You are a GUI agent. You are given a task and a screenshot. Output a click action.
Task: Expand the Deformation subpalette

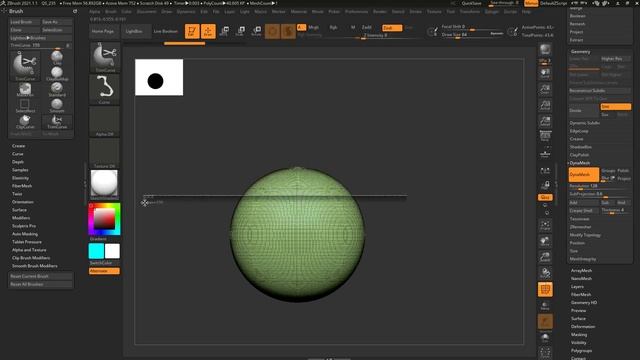pos(583,327)
